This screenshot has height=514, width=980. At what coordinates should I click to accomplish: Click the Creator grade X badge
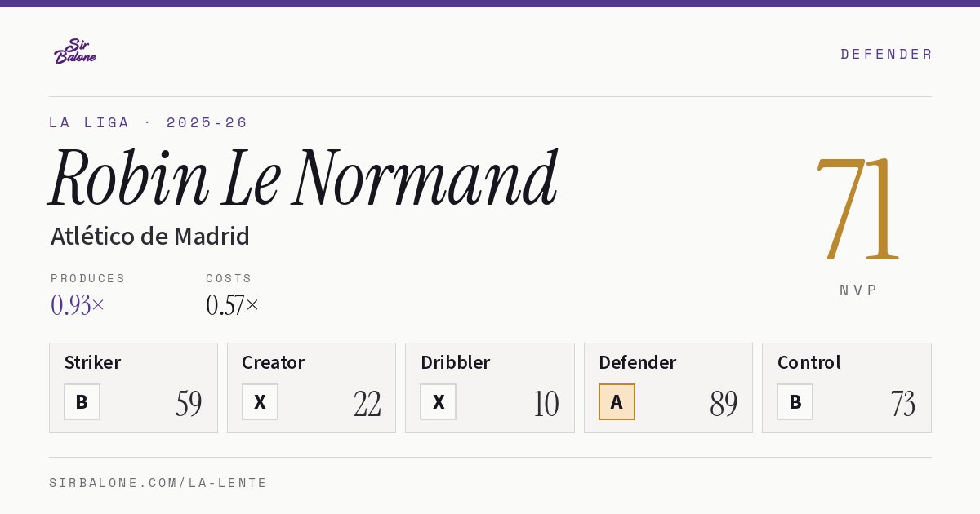tap(260, 401)
